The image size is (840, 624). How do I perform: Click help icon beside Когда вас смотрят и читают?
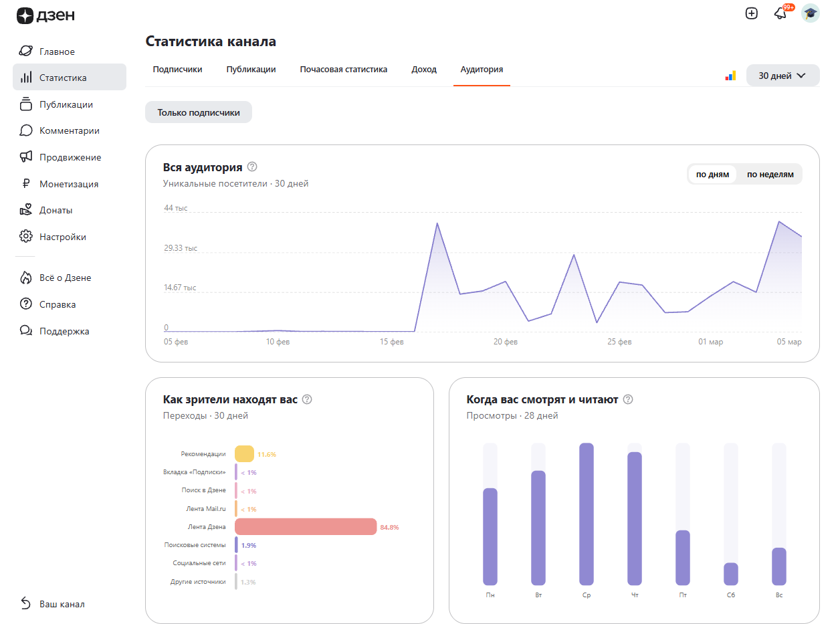[628, 399]
